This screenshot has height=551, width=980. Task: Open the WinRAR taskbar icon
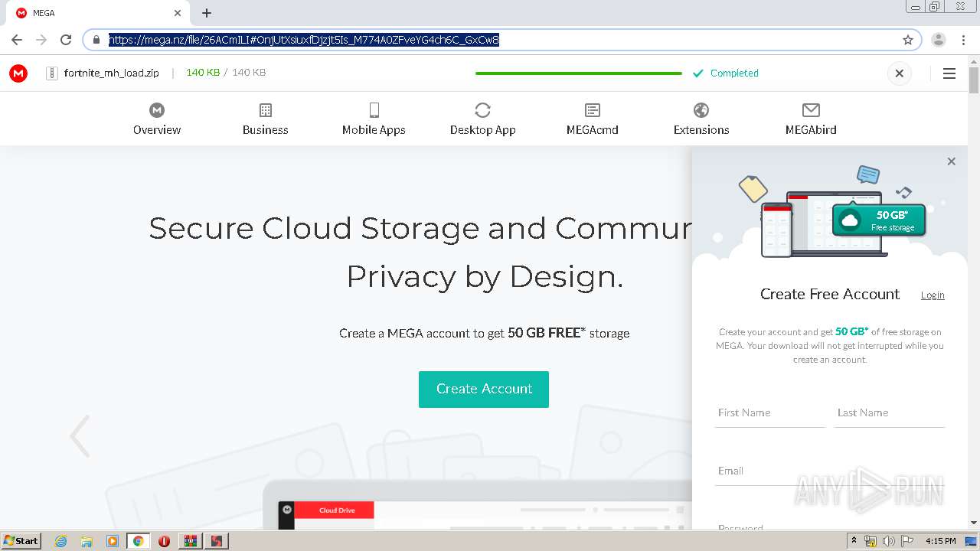191,541
